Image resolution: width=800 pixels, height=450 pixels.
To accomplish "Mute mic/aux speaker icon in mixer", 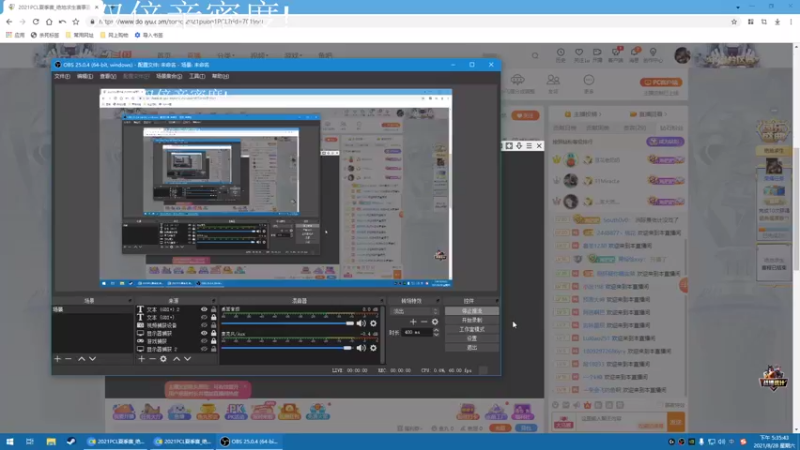I will pos(361,348).
